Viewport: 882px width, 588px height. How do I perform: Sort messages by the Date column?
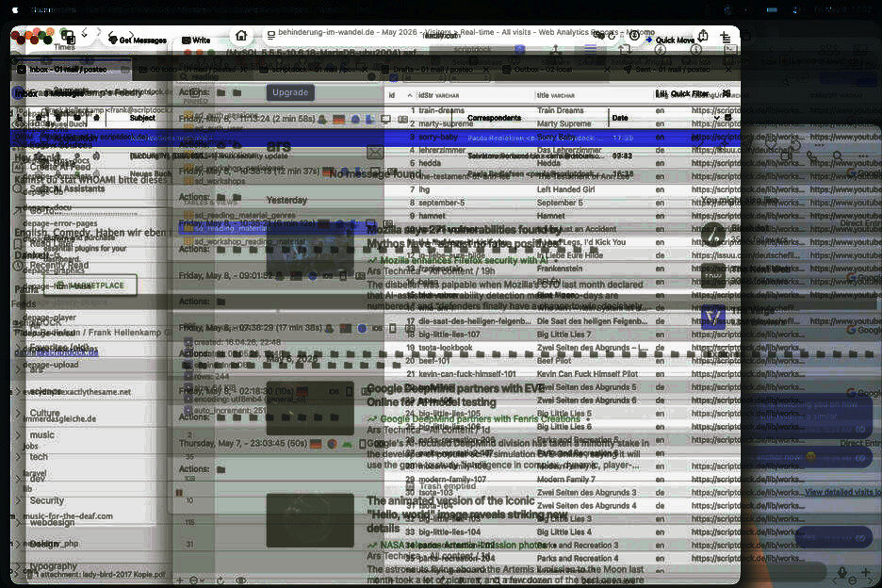tap(620, 118)
